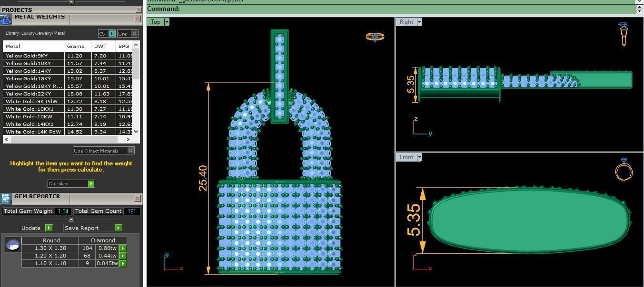Image resolution: width=644 pixels, height=287 pixels.
Task: Click the horizontal scrollbar thumb under metal table
Action: pos(64,139)
